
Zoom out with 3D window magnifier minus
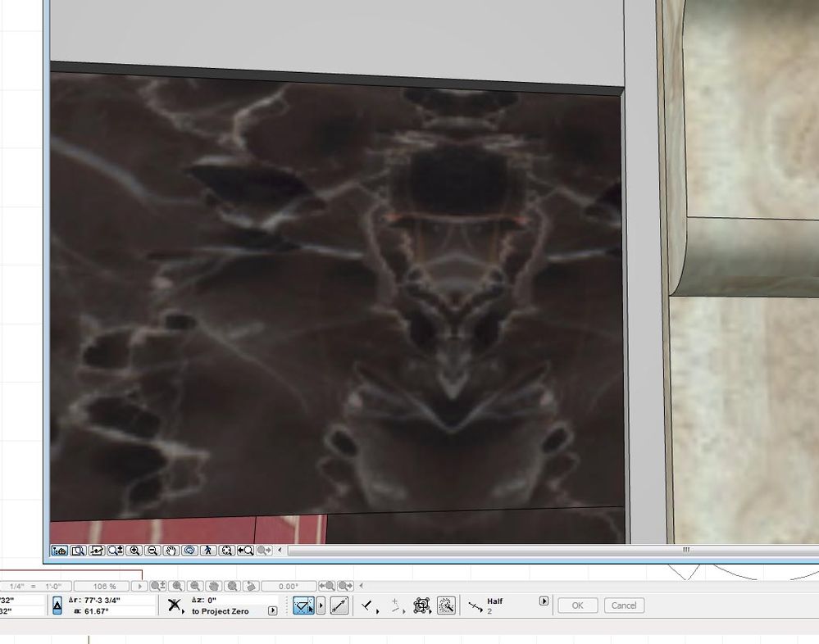point(152,550)
